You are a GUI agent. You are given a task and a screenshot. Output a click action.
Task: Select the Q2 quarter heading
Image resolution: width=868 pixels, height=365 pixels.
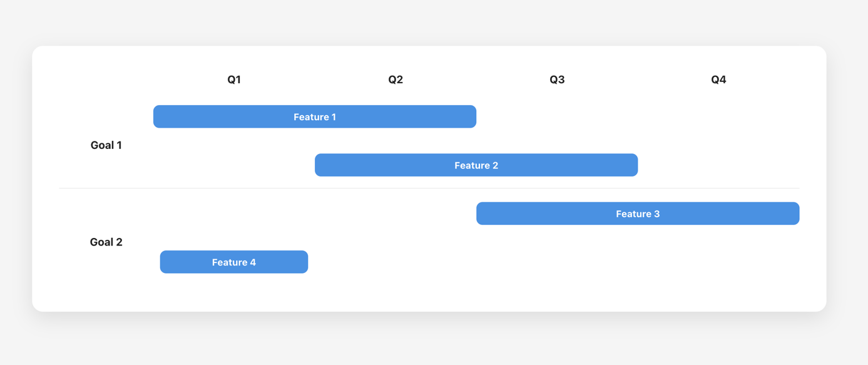click(396, 80)
